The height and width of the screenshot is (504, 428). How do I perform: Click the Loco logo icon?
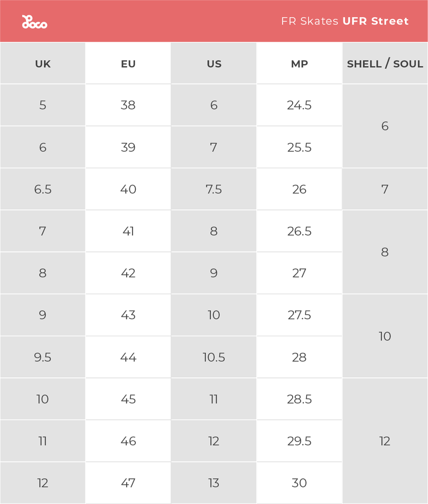point(34,22)
